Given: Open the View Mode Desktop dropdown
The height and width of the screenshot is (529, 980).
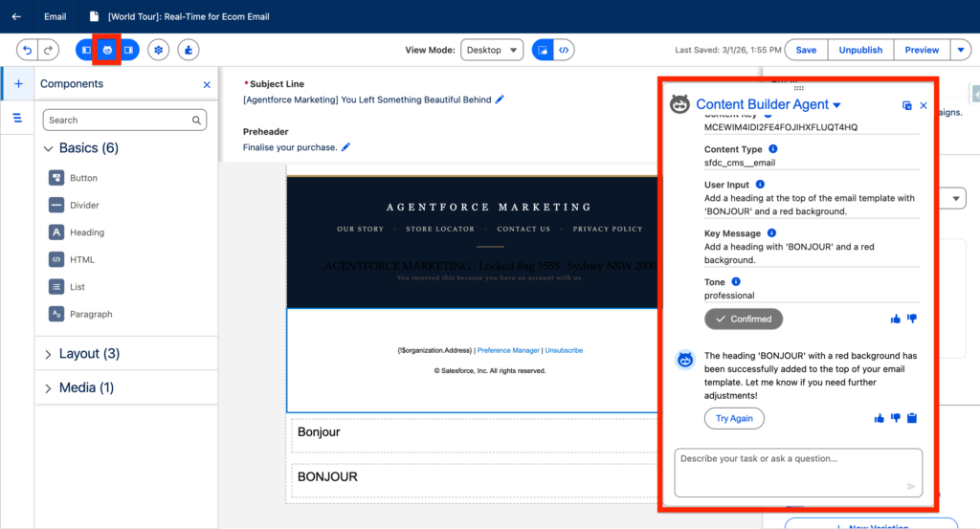Looking at the screenshot, I should point(492,50).
